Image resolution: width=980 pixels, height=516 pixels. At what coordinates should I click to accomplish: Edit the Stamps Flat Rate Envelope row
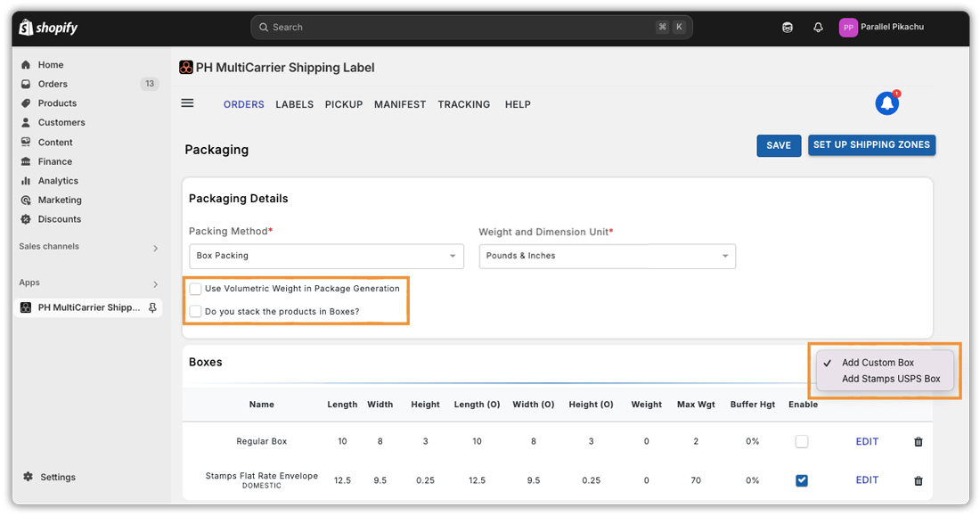(x=867, y=480)
